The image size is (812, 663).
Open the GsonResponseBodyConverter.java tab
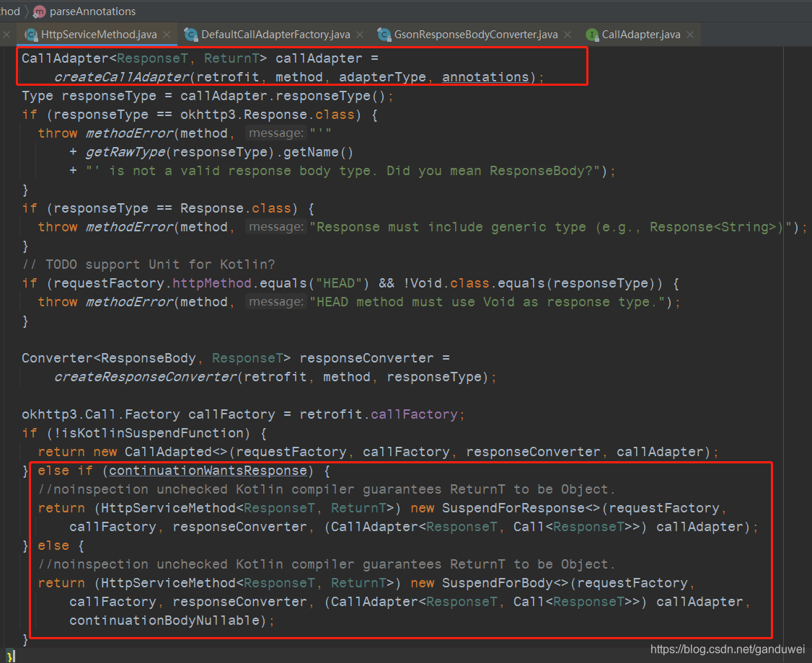[475, 35]
